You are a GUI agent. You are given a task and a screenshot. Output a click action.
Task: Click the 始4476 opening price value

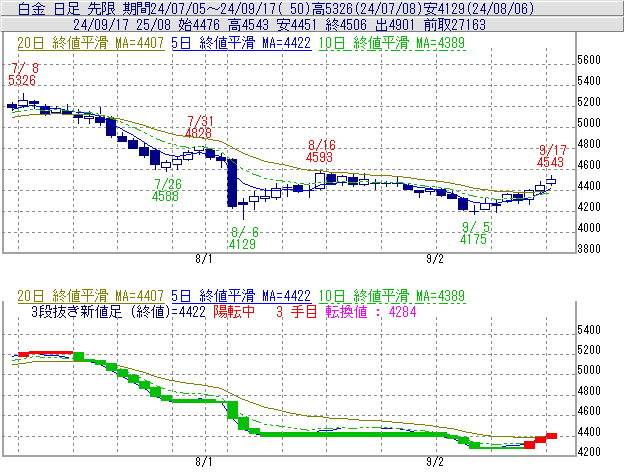pos(199,25)
